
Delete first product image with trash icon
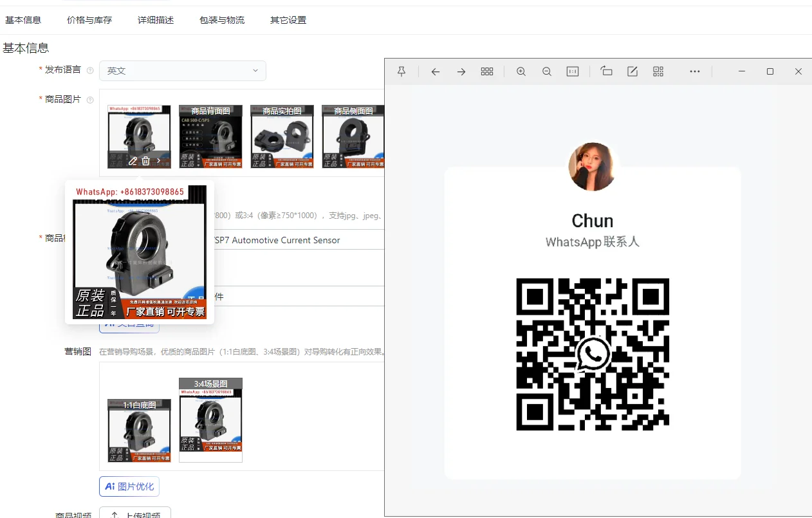(x=146, y=161)
